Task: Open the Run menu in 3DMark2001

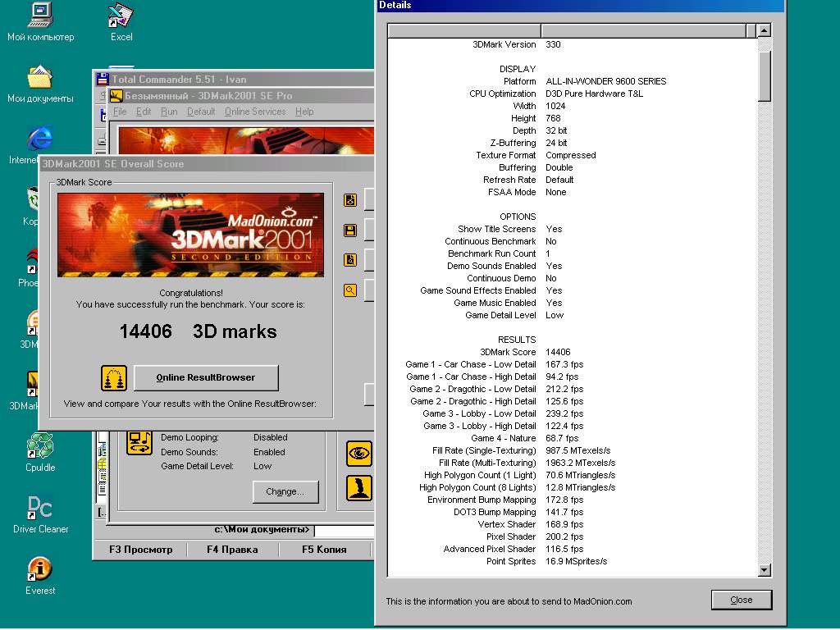Action: coord(169,112)
